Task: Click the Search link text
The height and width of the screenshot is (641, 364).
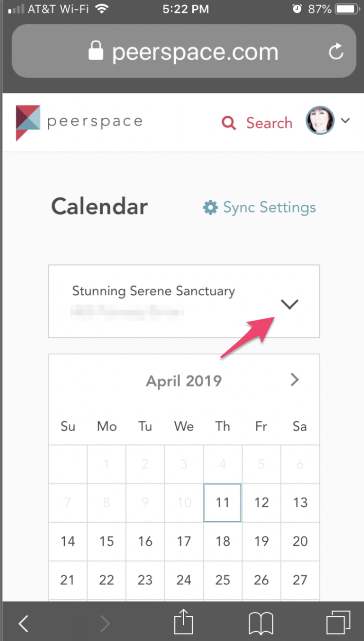Action: tap(269, 123)
